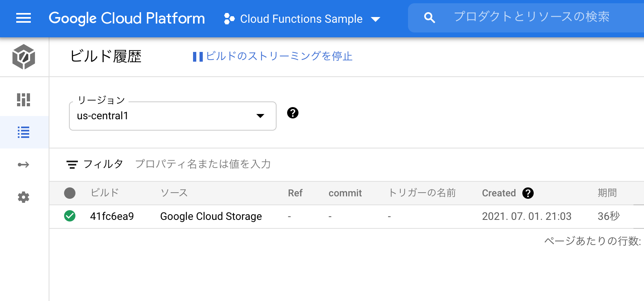Click the Created column help icon

point(528,193)
